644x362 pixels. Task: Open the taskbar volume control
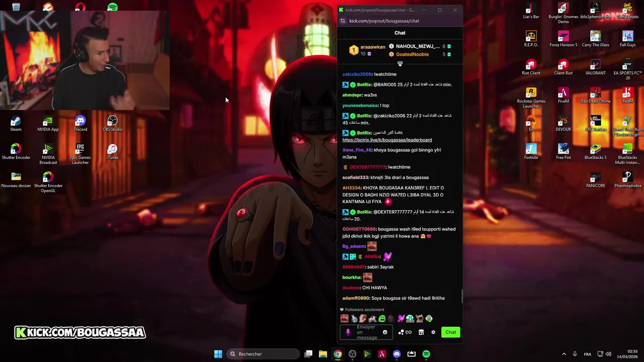tap(608, 354)
